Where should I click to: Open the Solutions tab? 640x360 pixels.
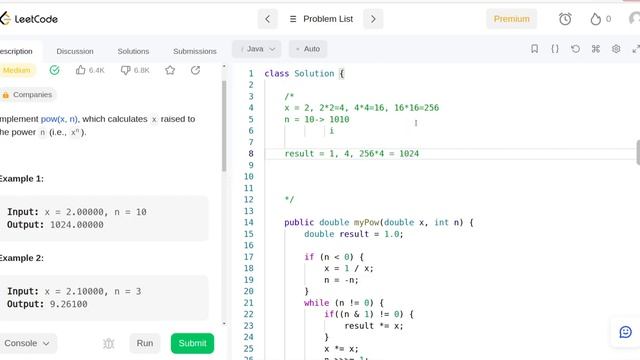click(x=133, y=51)
